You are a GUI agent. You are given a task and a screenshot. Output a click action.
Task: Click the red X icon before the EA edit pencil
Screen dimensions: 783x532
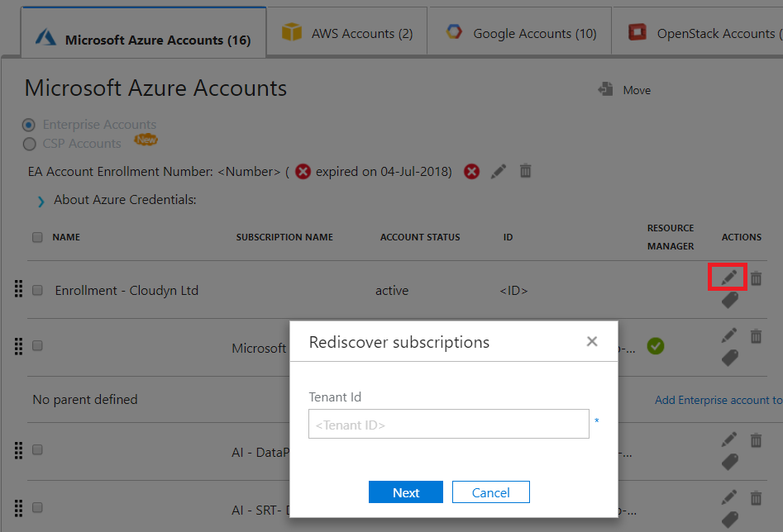pos(471,172)
